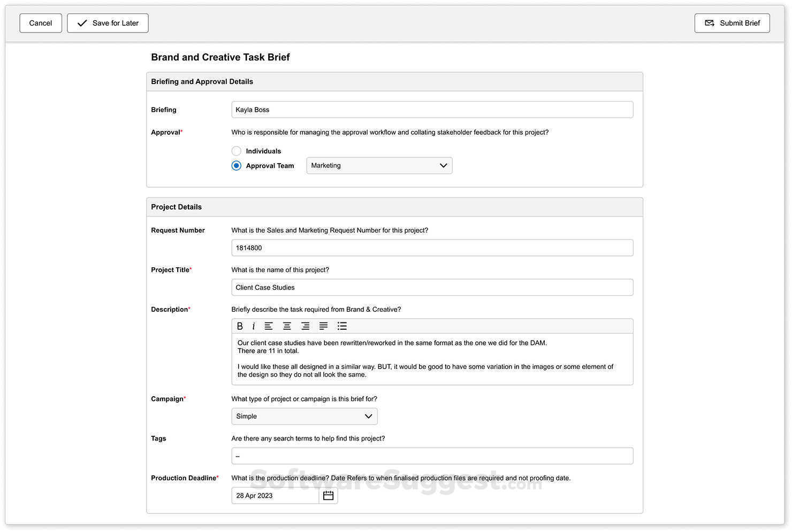Open the Marketing approval team dropdown
The width and height of the screenshot is (792, 532).
[379, 166]
